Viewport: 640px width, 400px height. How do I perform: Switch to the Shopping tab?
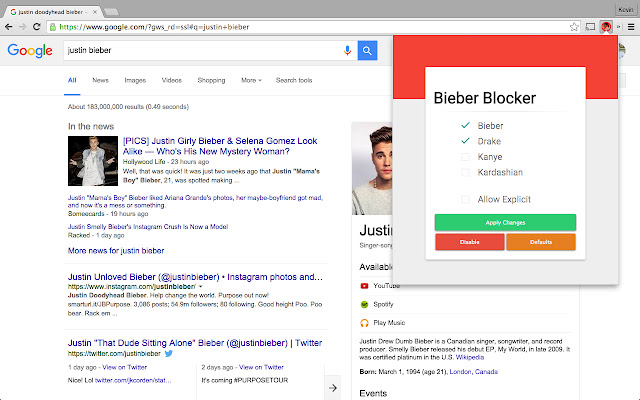[x=211, y=80]
